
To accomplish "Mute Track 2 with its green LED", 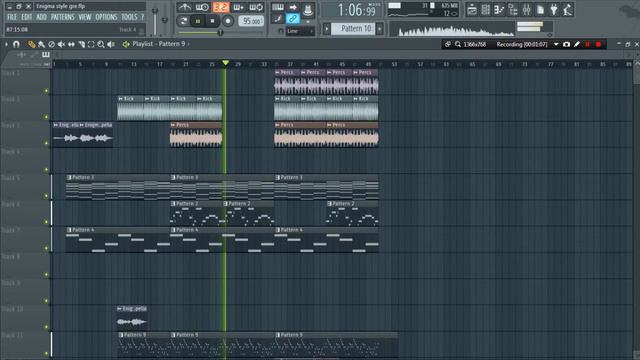I will pos(46,117).
